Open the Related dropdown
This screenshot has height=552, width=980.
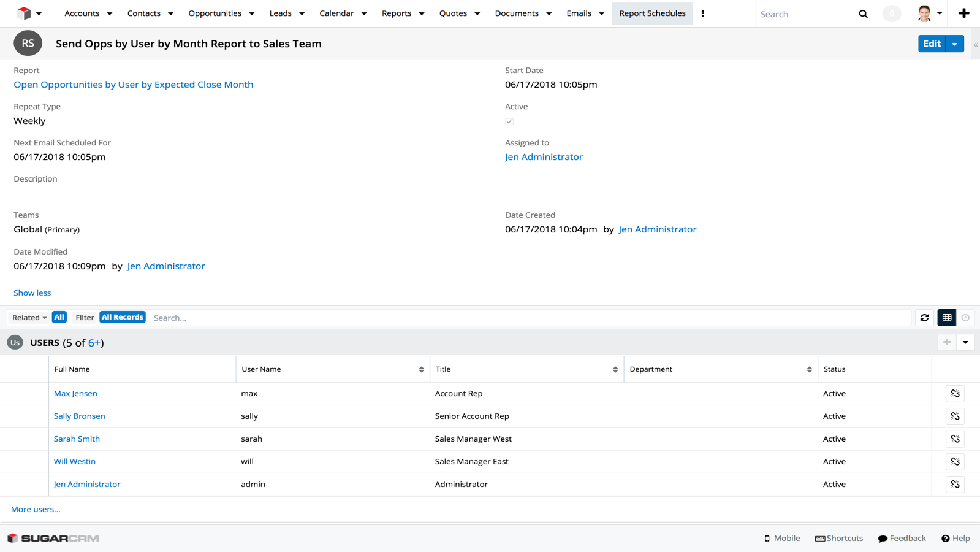click(x=29, y=318)
